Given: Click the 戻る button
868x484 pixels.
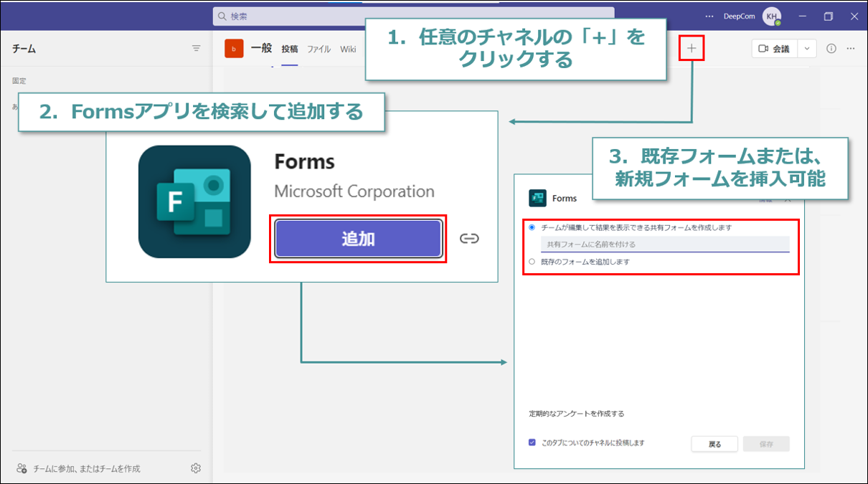Looking at the screenshot, I should (x=715, y=444).
